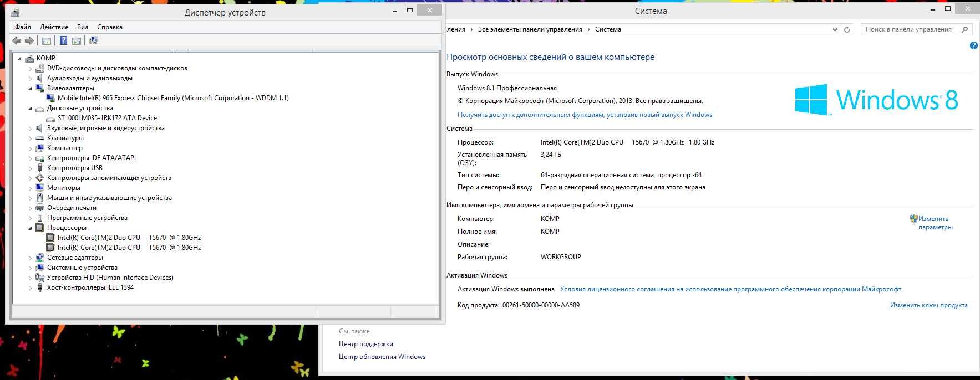Image resolution: width=980 pixels, height=380 pixels.
Task: Select Программные устройства tree item
Action: pyautogui.click(x=87, y=218)
